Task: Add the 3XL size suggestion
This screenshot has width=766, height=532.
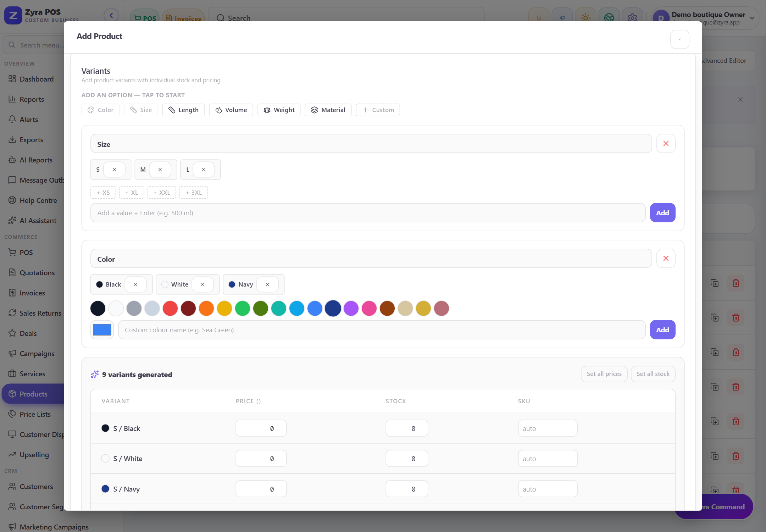Action: [194, 193]
